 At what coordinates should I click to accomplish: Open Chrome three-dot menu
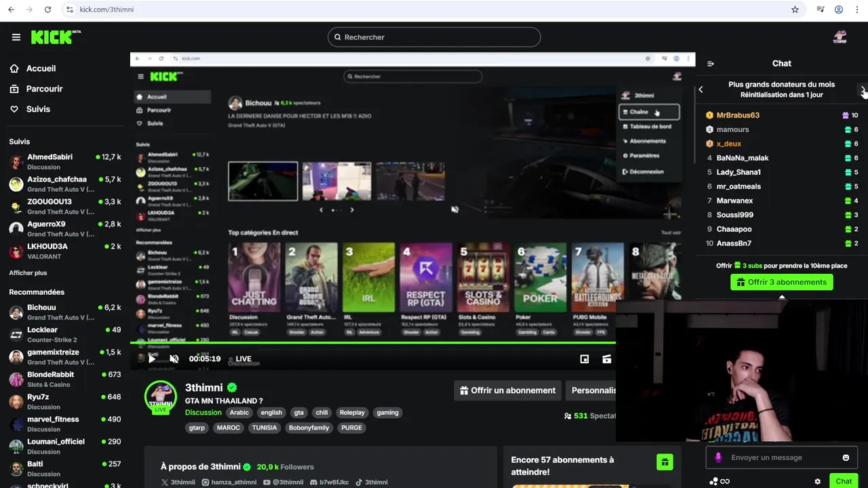(x=857, y=9)
